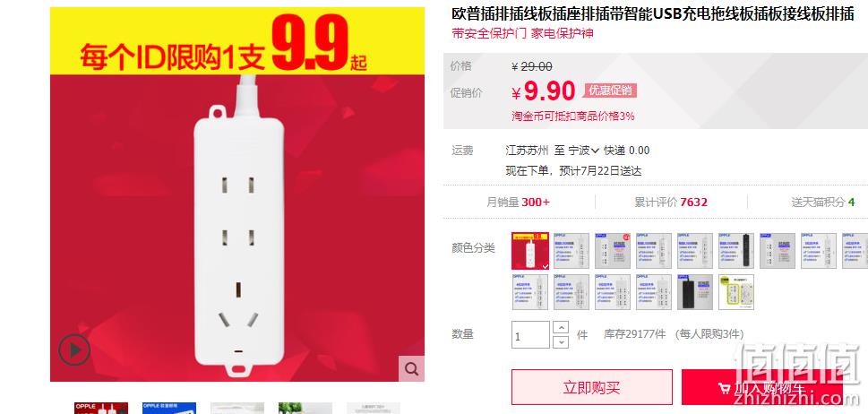Select first option in second color row
This screenshot has width=868, height=414.
530,292
